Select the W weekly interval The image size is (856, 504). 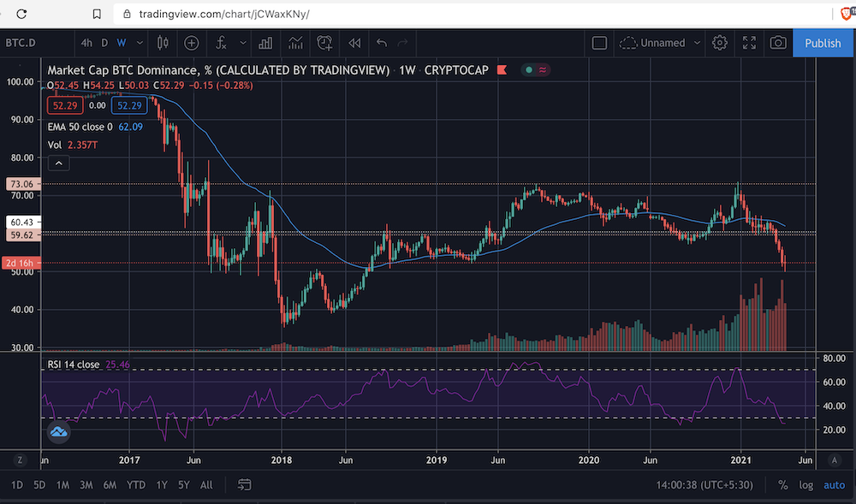[122, 43]
